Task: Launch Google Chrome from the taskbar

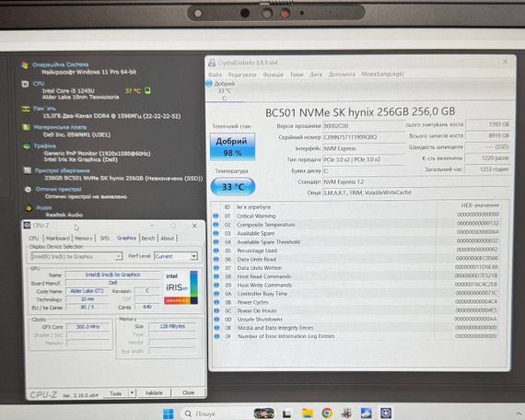Action: click(x=327, y=414)
